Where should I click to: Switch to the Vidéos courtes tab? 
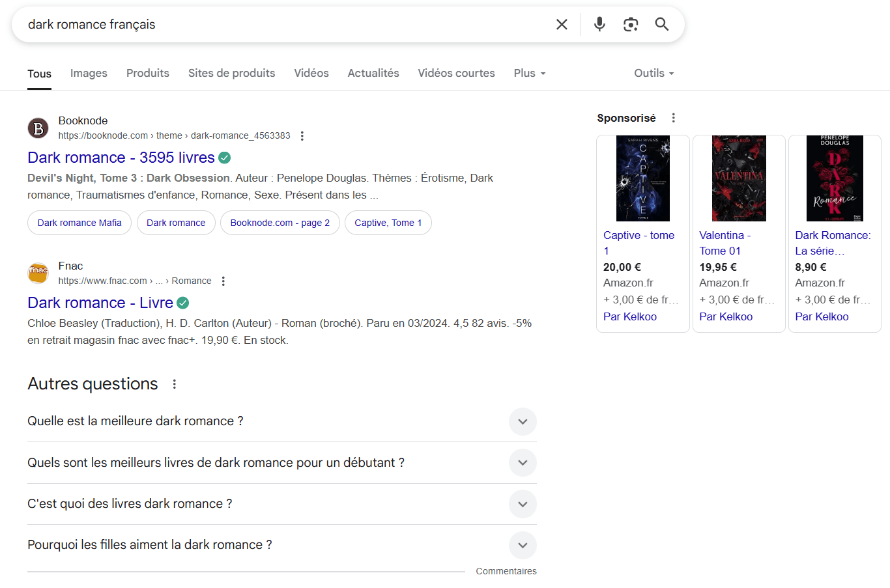click(456, 74)
